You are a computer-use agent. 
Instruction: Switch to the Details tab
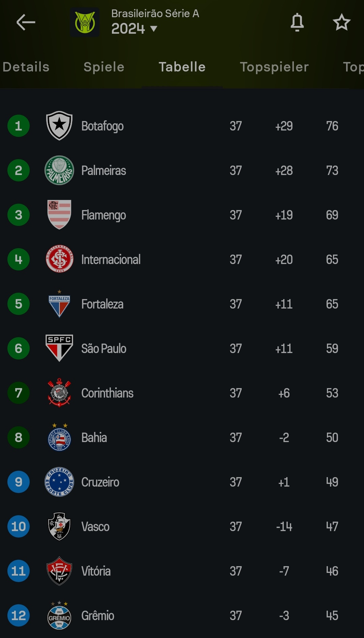[26, 67]
